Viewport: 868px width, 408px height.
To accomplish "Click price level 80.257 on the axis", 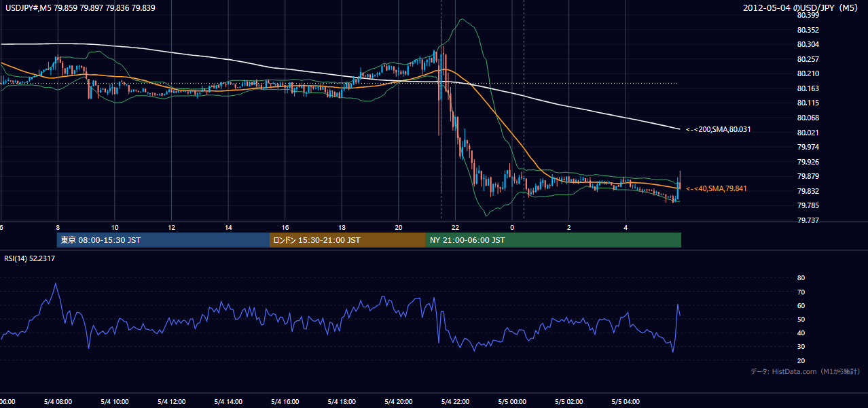I will pos(808,59).
